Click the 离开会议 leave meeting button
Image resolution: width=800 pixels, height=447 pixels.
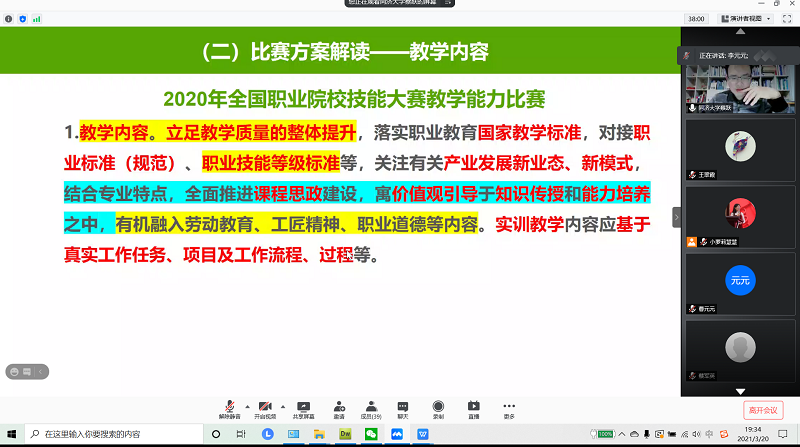coord(765,410)
